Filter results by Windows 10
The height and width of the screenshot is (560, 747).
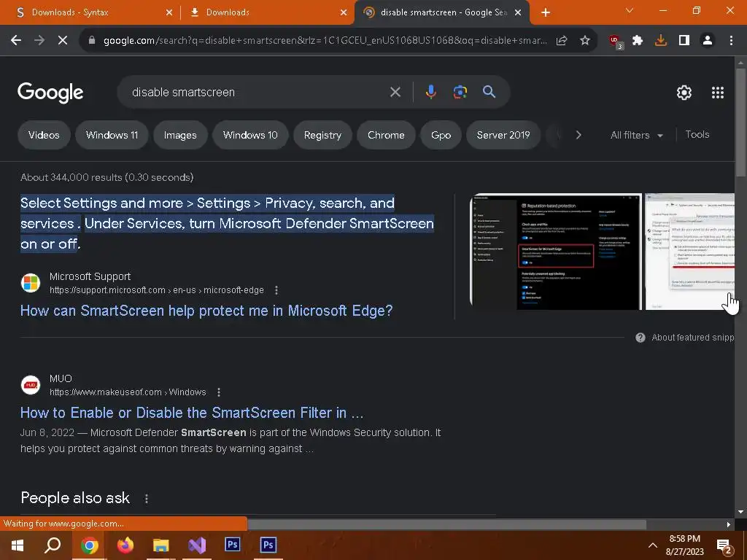pos(250,135)
